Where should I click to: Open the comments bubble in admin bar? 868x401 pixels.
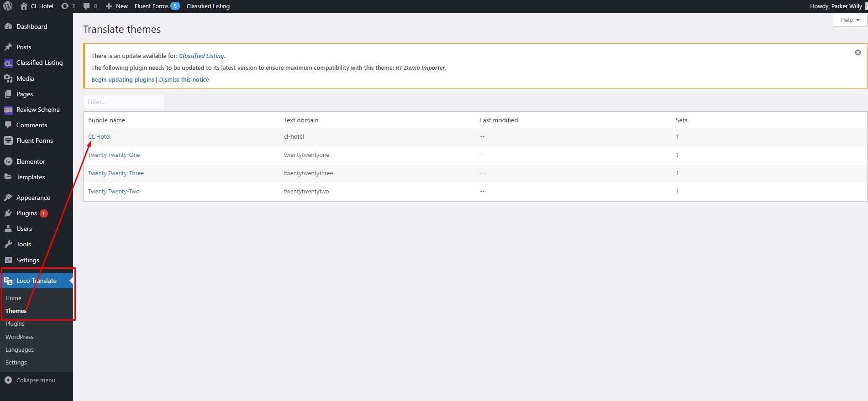[87, 6]
